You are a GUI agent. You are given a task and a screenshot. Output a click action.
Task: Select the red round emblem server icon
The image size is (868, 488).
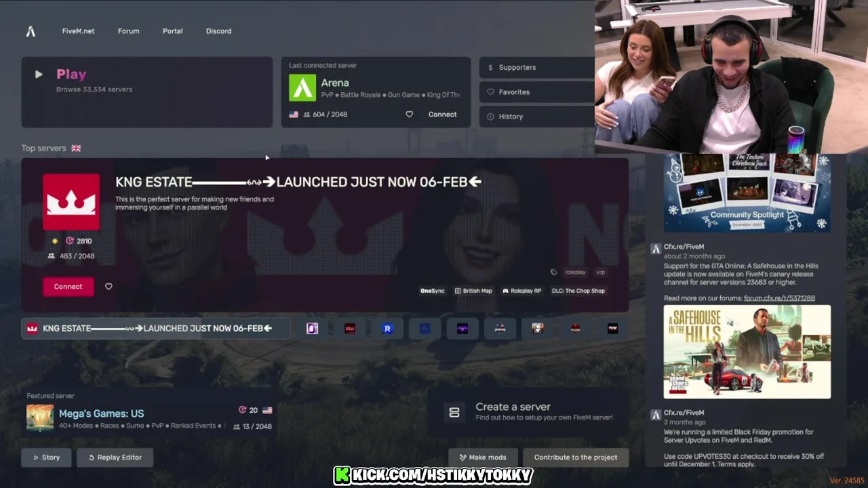point(575,329)
